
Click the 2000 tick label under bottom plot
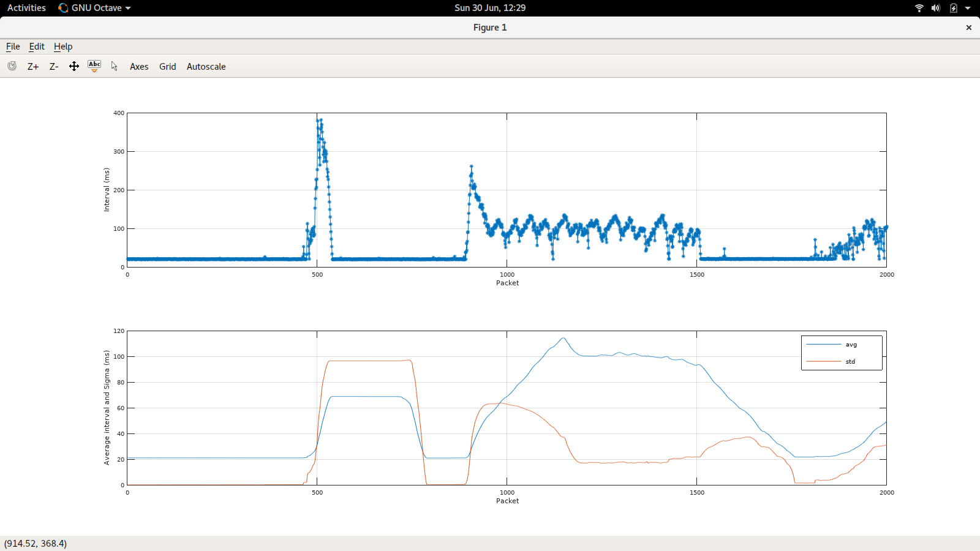pyautogui.click(x=887, y=493)
